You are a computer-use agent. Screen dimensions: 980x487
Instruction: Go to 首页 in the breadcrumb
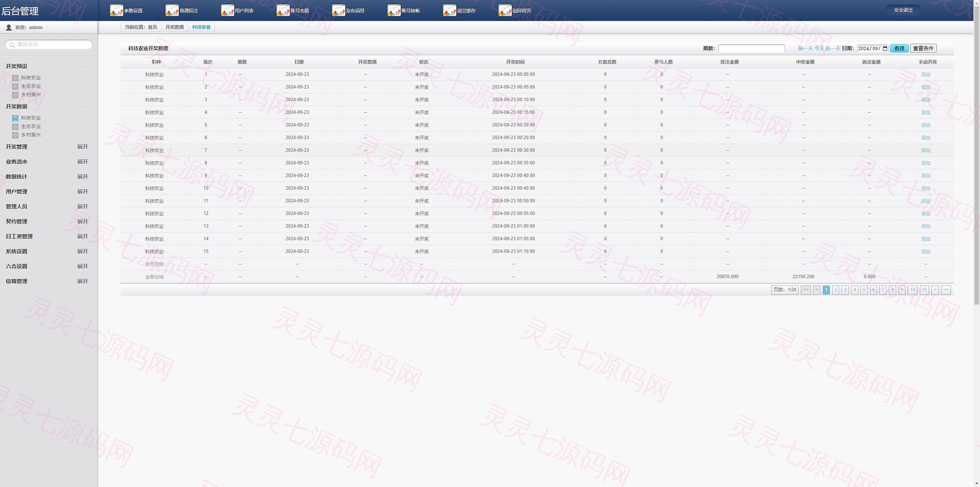coord(152,27)
